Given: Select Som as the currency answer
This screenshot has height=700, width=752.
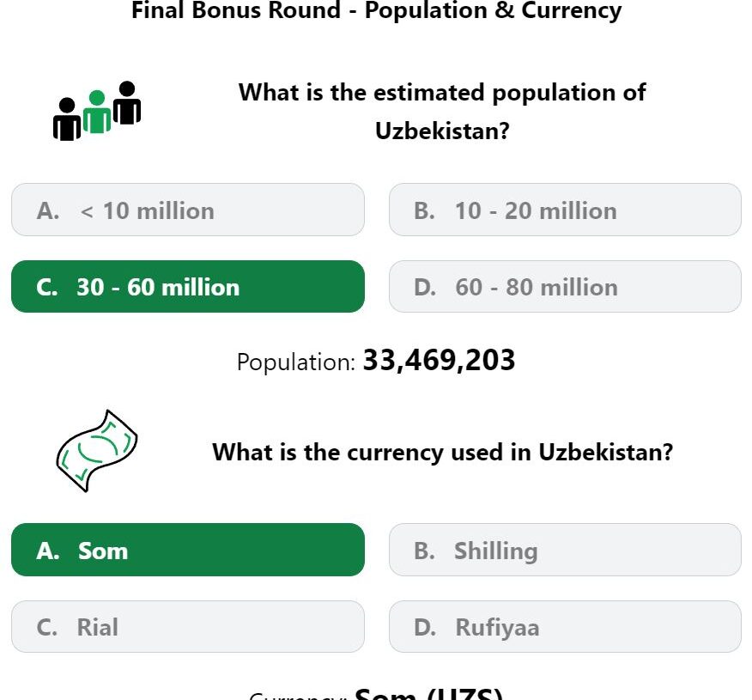Looking at the screenshot, I should point(187,550).
